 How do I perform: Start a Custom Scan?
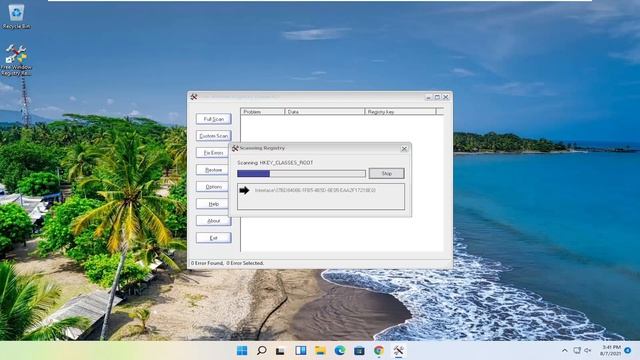coord(213,136)
